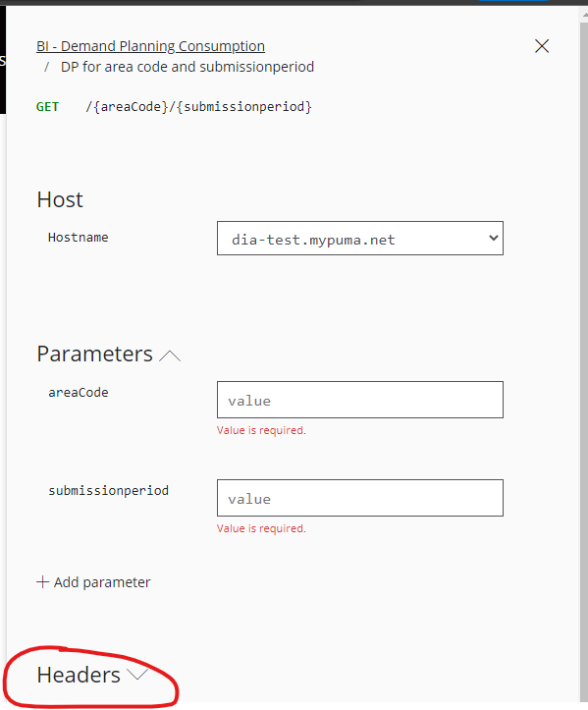Click 'DP for area code and submissionperiod' text
This screenshot has width=588, height=710.
(187, 67)
